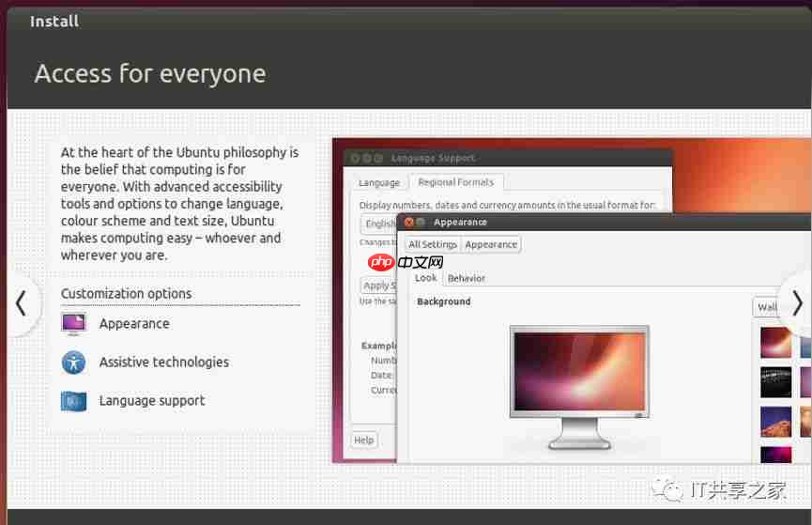Screen dimensions: 812x525
Task: Close the Appearance window in the slide
Action: (408, 222)
